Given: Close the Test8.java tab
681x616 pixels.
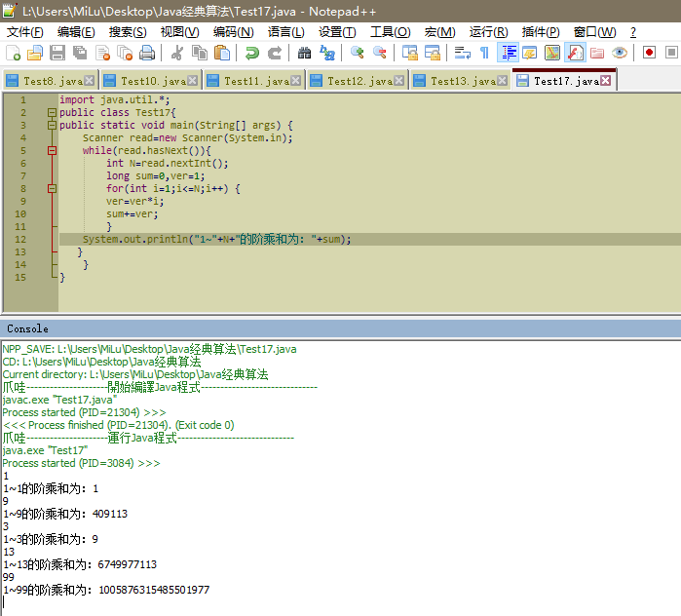Looking at the screenshot, I should pyautogui.click(x=89, y=81).
